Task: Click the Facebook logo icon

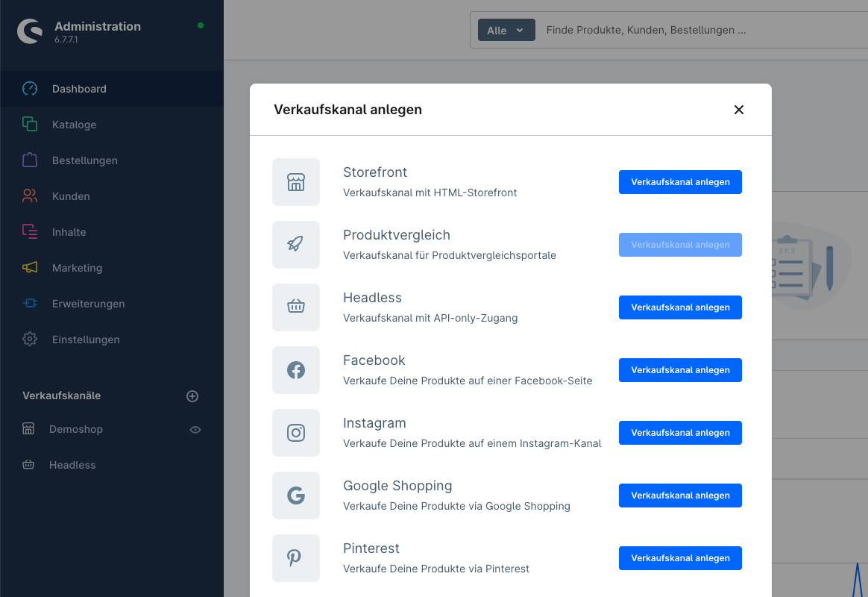Action: point(296,370)
